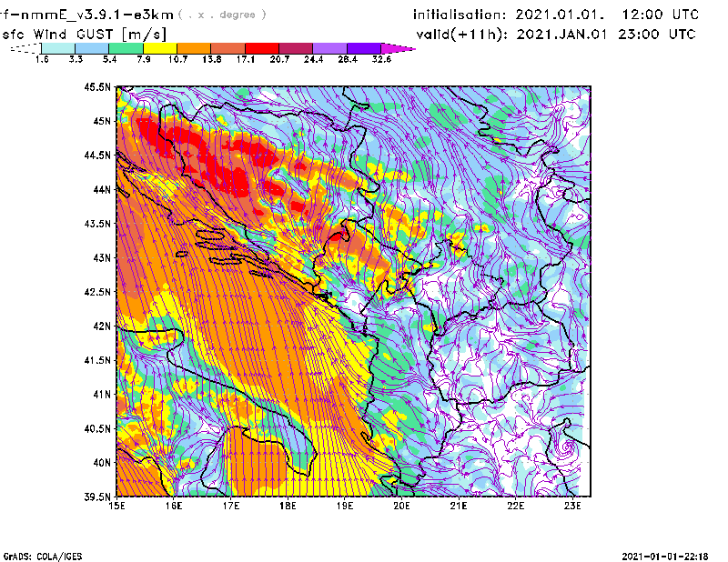728x562 pixels.
Task: Click the 15E longitude label
Action: (116, 506)
